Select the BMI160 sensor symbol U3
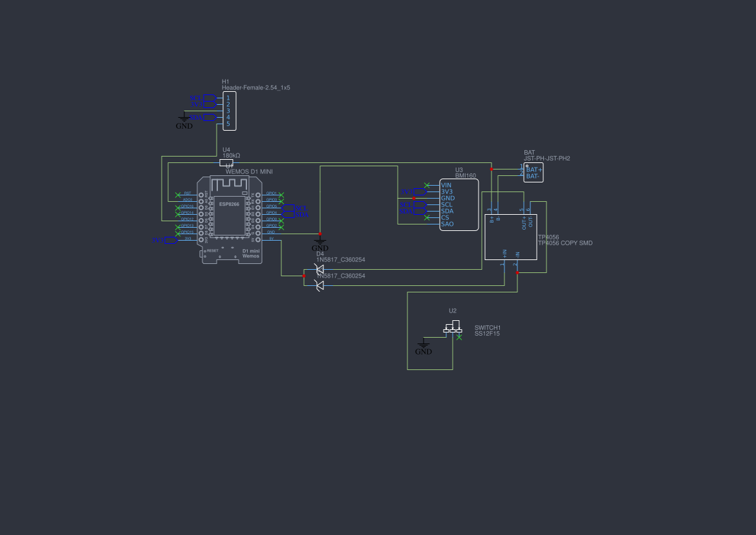Screen dimensions: 756x535 click(459, 204)
